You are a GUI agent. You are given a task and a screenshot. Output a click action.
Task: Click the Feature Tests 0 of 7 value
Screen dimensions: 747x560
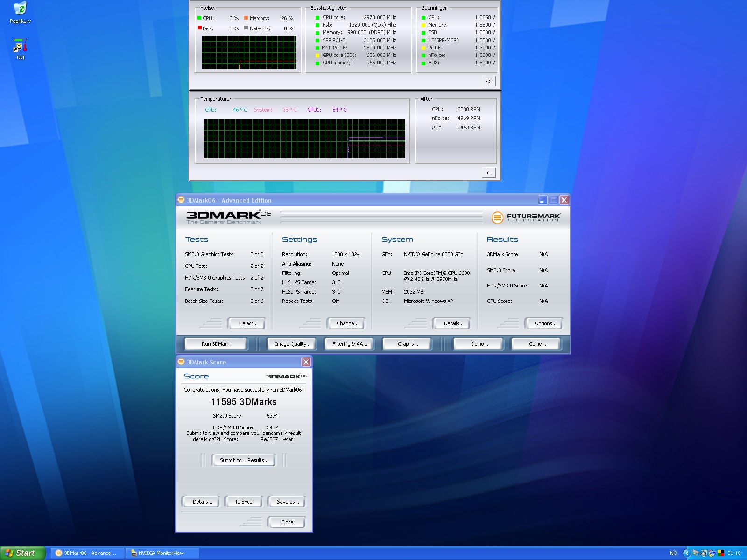click(x=257, y=289)
